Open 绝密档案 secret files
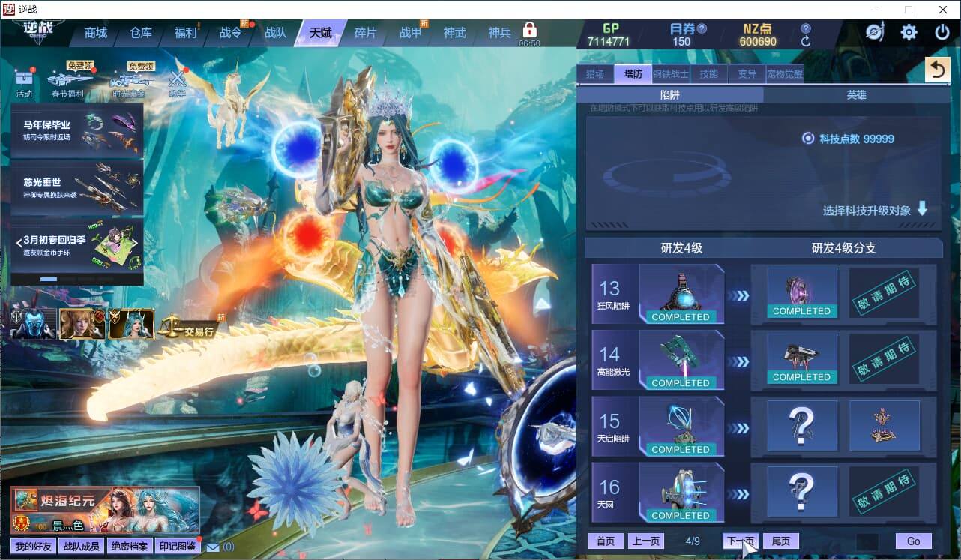 (x=129, y=547)
